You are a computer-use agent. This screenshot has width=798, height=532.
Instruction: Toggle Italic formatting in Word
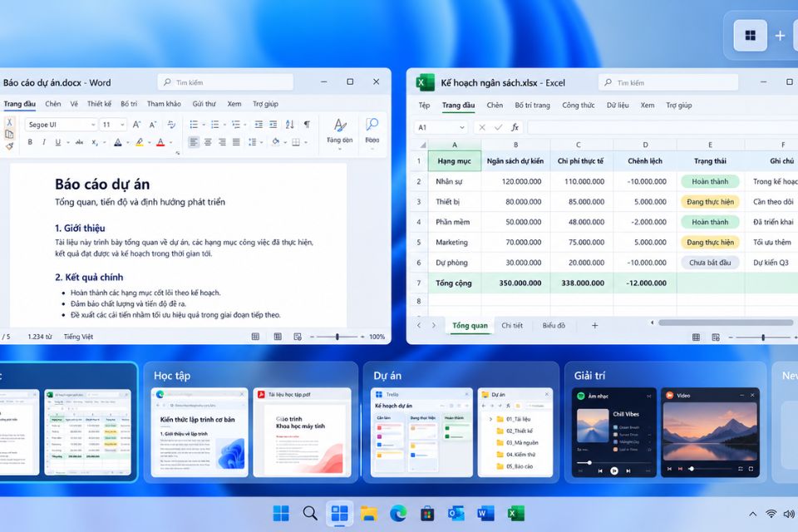click(44, 142)
